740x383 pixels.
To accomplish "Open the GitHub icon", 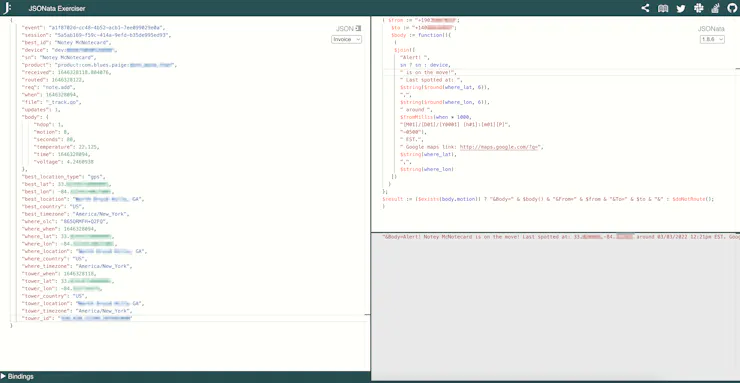I will tap(732, 8).
